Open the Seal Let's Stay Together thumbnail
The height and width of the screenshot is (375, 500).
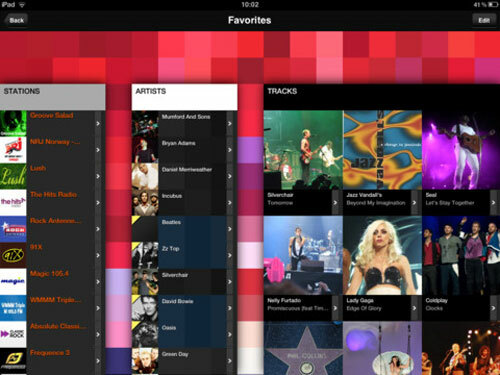(x=461, y=150)
